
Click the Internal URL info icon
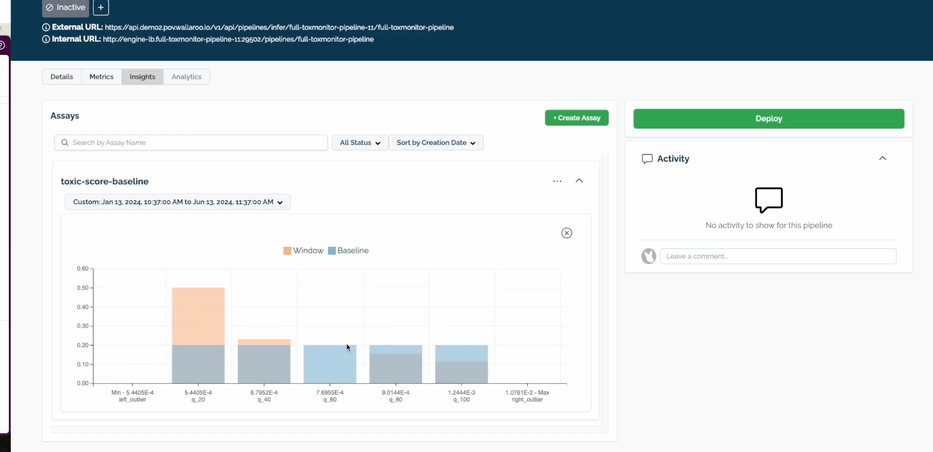pos(46,39)
